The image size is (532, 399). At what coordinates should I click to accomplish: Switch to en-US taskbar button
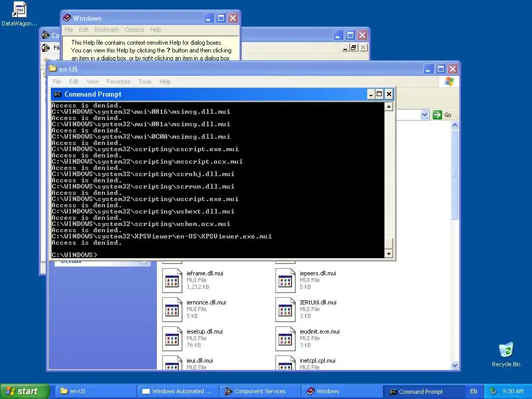point(95,391)
